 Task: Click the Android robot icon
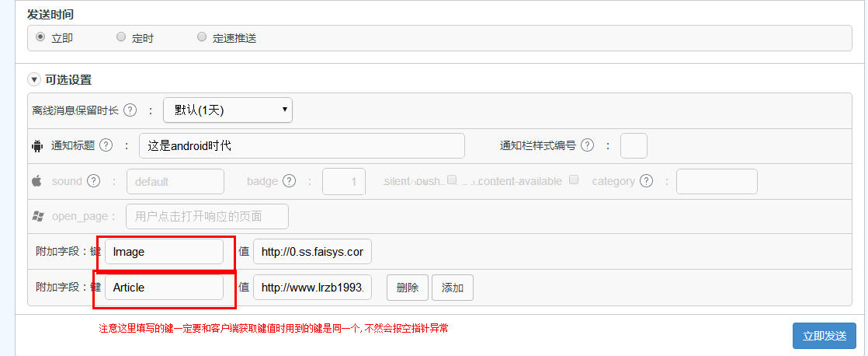coord(36,145)
